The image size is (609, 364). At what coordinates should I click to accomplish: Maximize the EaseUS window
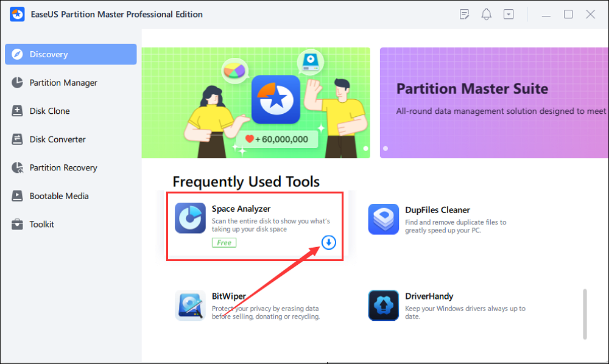pos(568,15)
